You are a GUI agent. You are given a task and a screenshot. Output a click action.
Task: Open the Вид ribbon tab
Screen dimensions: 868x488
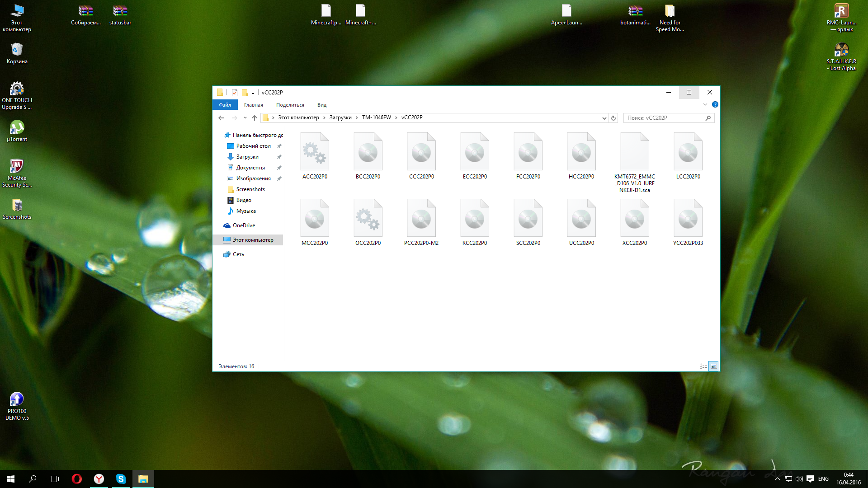(x=321, y=105)
